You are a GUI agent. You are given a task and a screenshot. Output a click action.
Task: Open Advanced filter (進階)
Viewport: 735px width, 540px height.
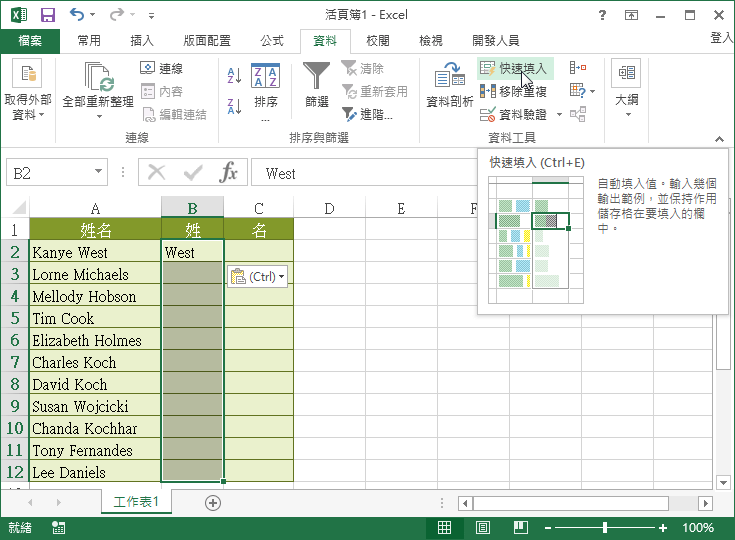tap(367, 114)
